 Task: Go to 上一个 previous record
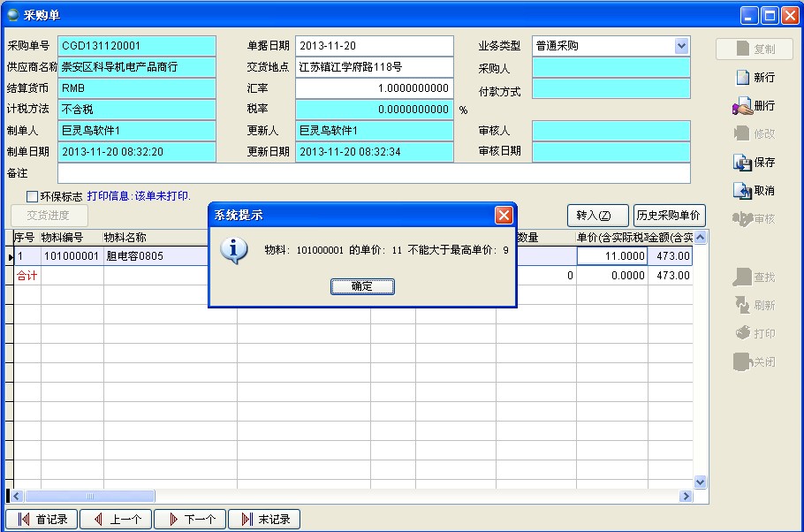click(x=117, y=520)
